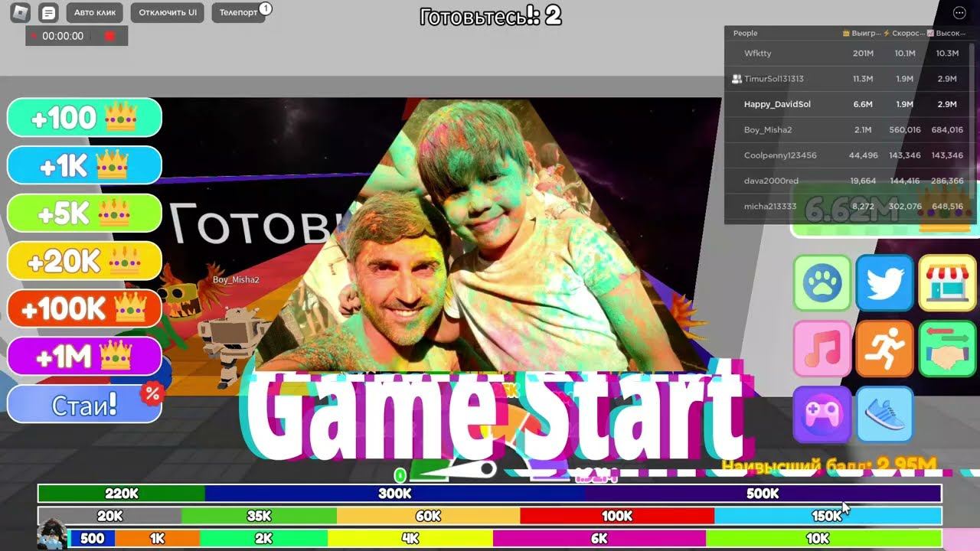The image size is (980, 551).
Task: Select the orange running man icon
Action: (x=884, y=348)
